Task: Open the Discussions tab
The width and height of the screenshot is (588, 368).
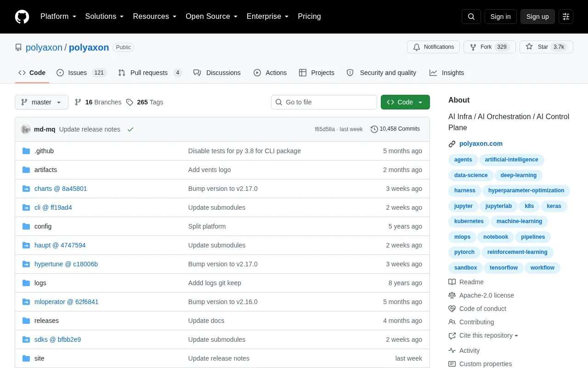Action: 217,73
